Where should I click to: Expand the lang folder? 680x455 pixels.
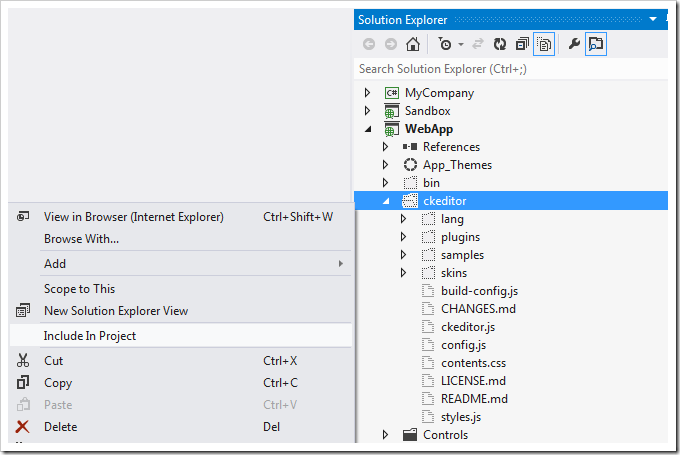(x=403, y=219)
